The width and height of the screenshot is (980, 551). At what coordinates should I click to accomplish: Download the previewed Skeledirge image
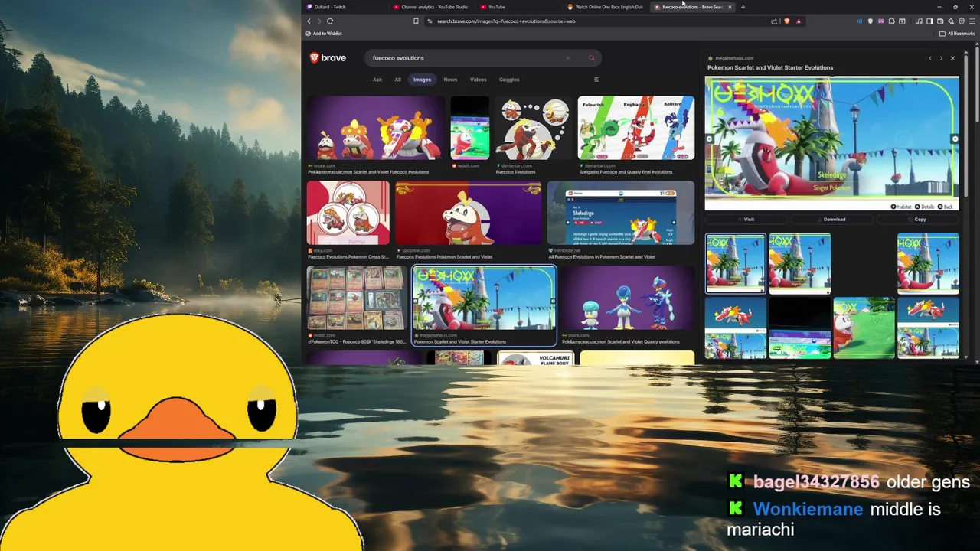tap(832, 220)
